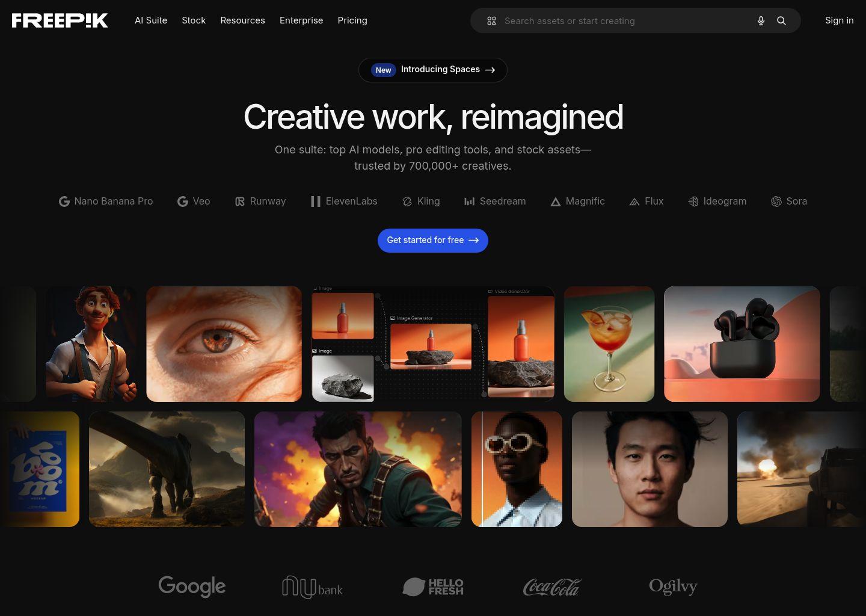Select the Seedream model icon
Image resolution: width=866 pixels, height=616 pixels.
pyautogui.click(x=470, y=201)
